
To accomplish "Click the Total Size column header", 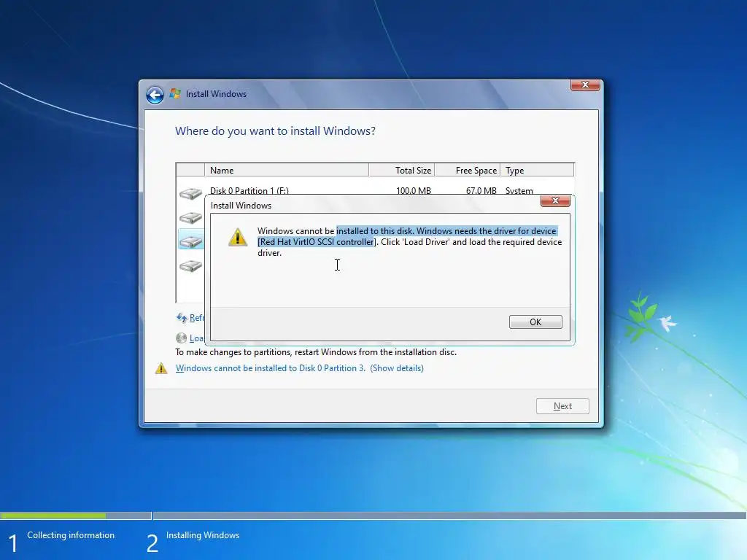I will tap(402, 170).
